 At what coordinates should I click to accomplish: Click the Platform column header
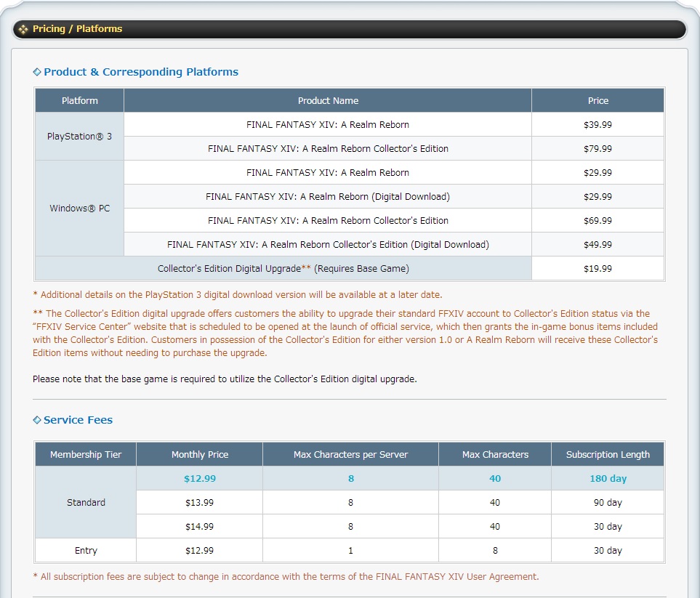[79, 100]
